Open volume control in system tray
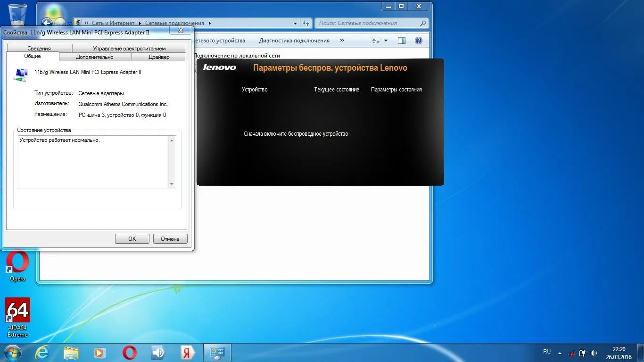The height and width of the screenshot is (362, 644). (594, 353)
